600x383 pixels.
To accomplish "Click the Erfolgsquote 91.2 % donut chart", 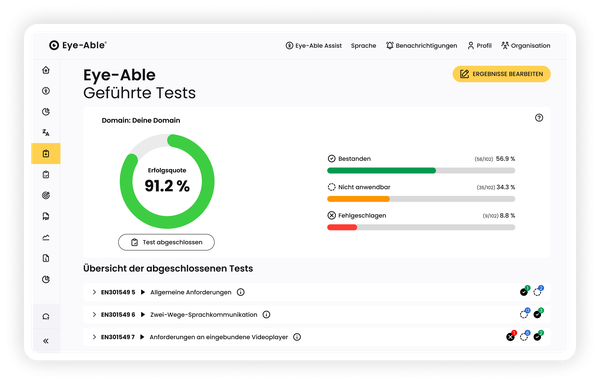I will click(x=167, y=181).
